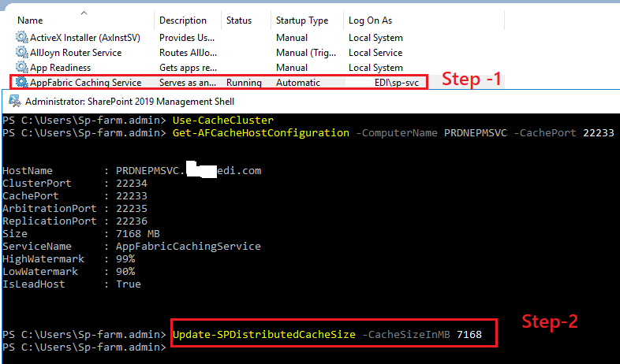
Task: Click the Size value 7168 MB
Action: coord(137,234)
